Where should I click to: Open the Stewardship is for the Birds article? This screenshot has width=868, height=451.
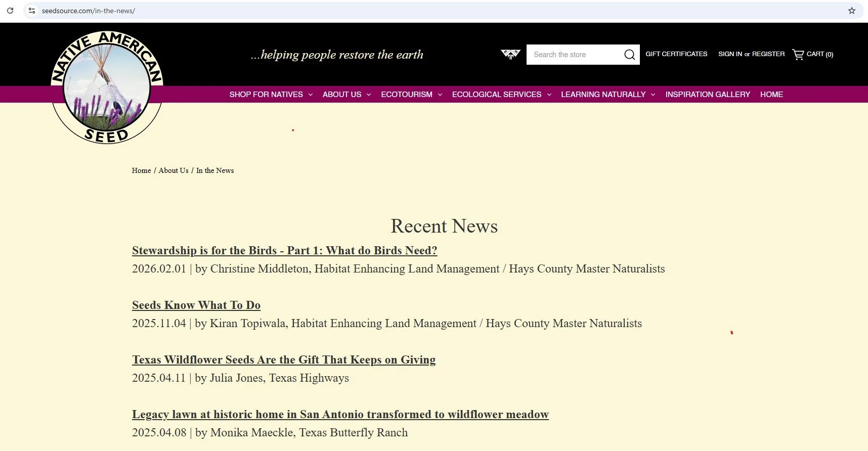click(285, 251)
